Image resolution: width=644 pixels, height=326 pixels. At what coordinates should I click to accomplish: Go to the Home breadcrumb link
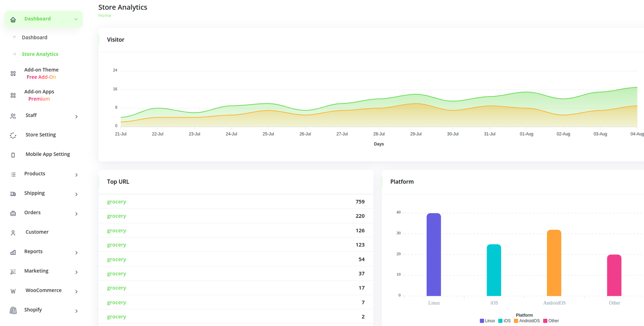point(105,15)
